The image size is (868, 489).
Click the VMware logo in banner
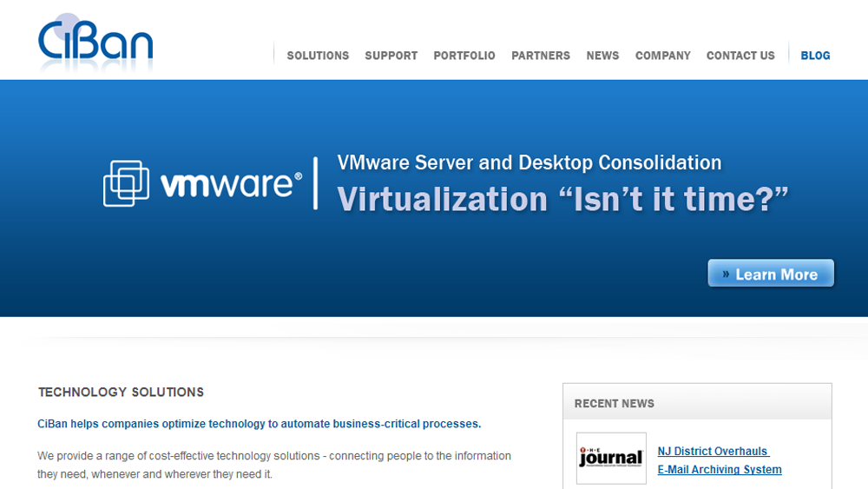(x=202, y=183)
